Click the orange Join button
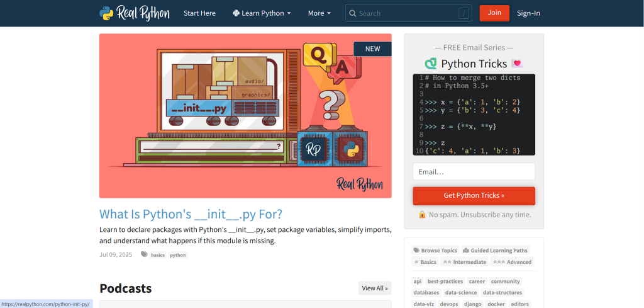 coord(494,13)
